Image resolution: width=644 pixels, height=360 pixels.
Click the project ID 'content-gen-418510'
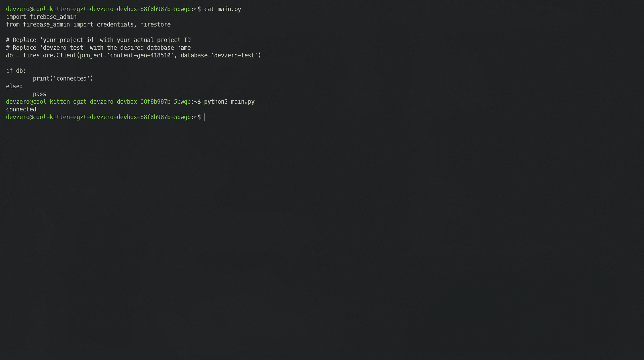pos(140,55)
